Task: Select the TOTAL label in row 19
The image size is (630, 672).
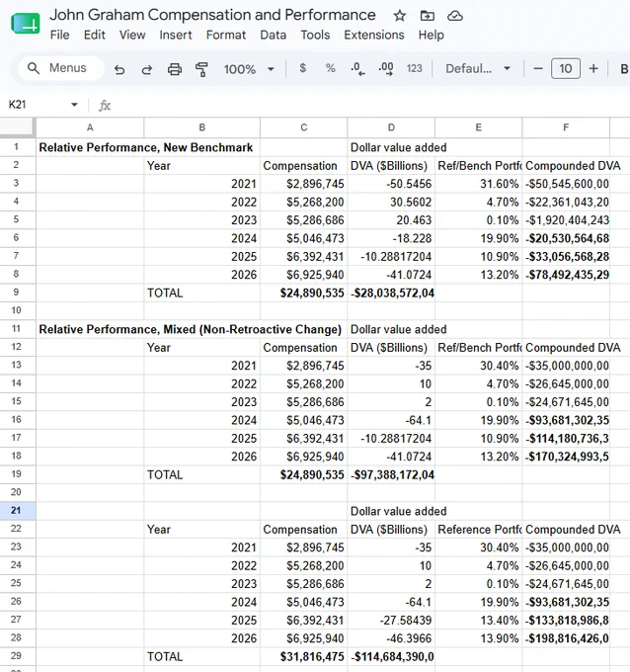Action: 201,475
